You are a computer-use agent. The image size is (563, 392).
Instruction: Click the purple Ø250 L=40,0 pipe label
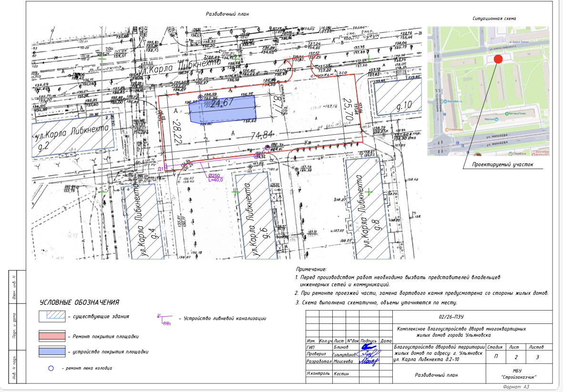point(215,178)
